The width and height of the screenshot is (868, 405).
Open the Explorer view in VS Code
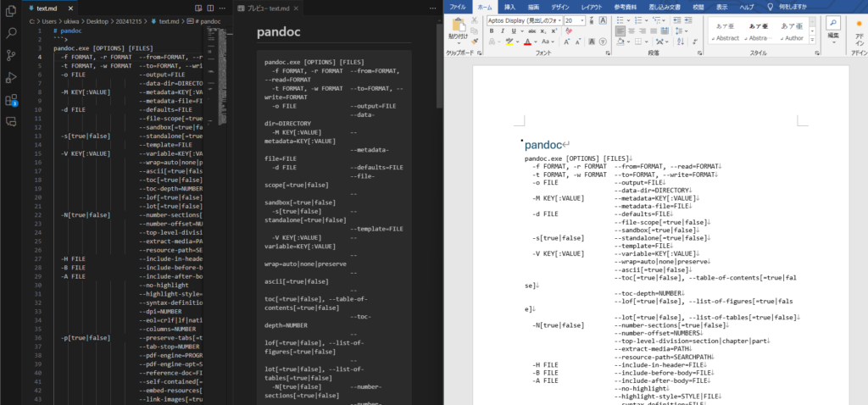10,11
